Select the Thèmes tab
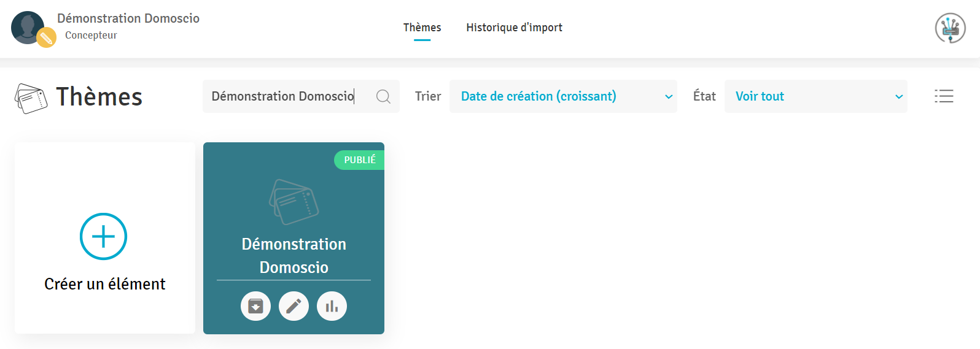The image size is (980, 349). coord(422,28)
